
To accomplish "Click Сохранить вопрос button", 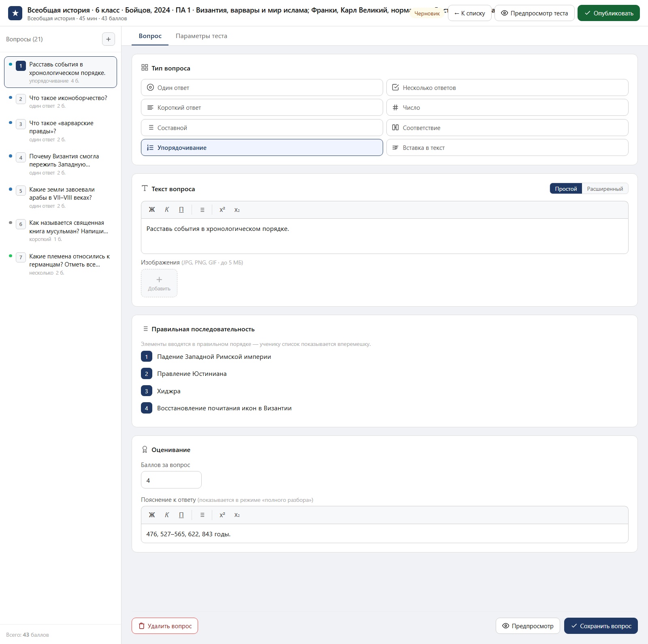I will click(x=601, y=626).
